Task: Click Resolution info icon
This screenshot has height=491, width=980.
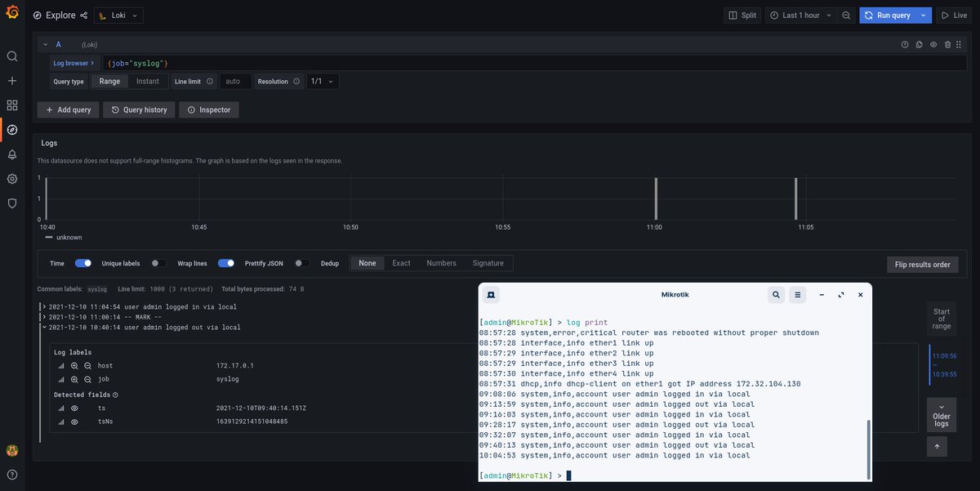Action: pos(296,81)
